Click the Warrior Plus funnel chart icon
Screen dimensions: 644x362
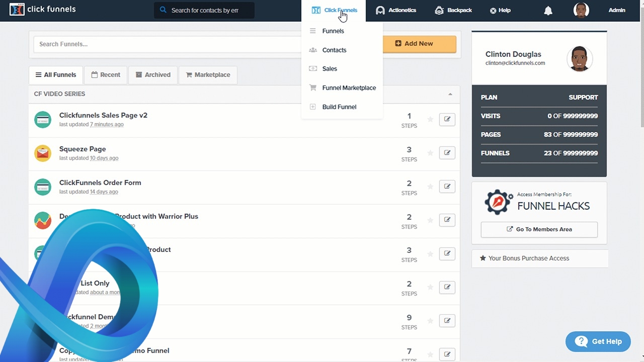pyautogui.click(x=43, y=220)
